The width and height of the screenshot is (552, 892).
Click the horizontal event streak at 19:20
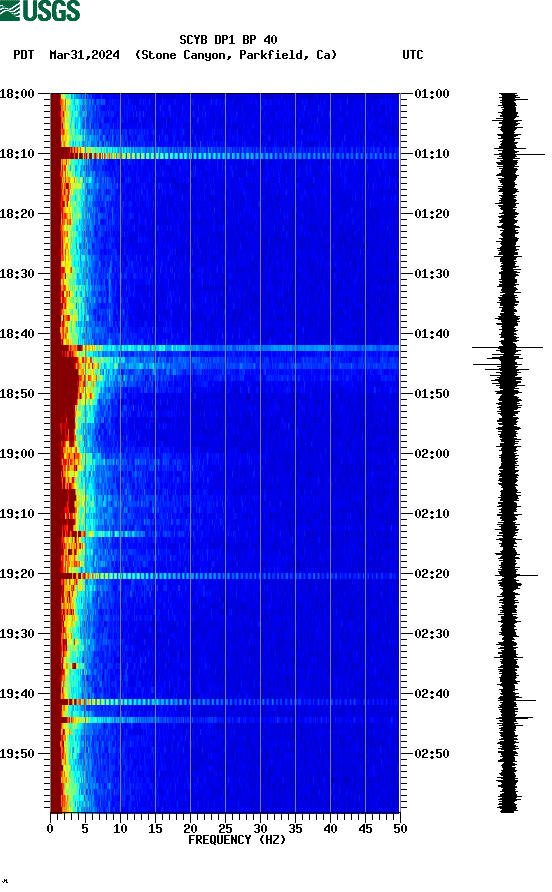pyautogui.click(x=225, y=576)
